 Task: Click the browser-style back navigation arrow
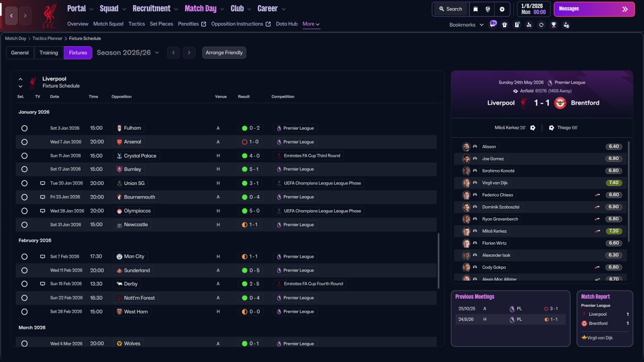[11, 16]
